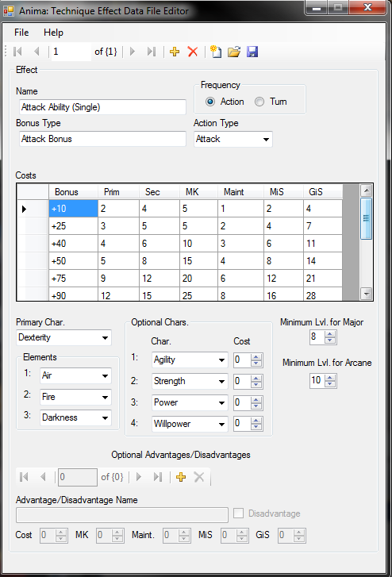The image size is (392, 577).
Task: Select the Action frequency radio button
Action: tap(210, 102)
